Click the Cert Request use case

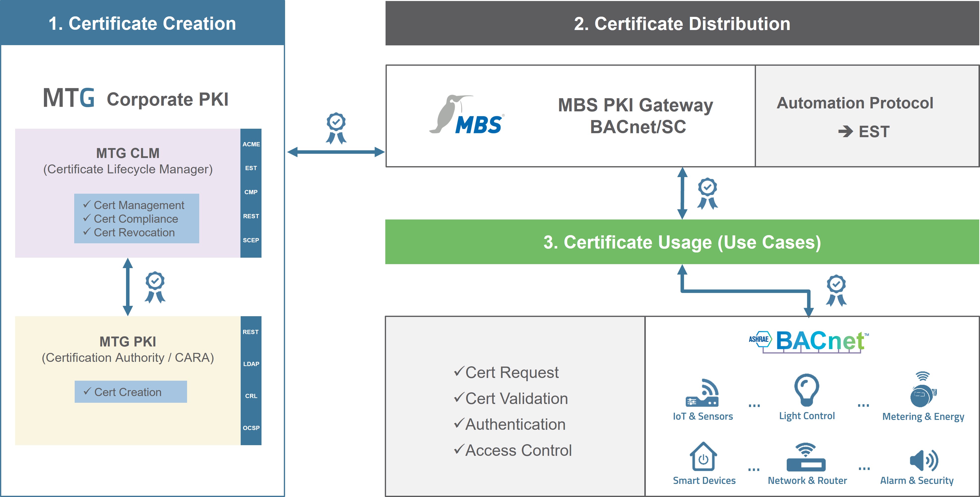tap(506, 372)
